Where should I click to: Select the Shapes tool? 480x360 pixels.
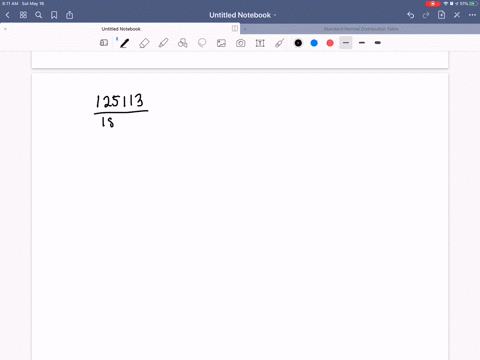click(x=183, y=43)
